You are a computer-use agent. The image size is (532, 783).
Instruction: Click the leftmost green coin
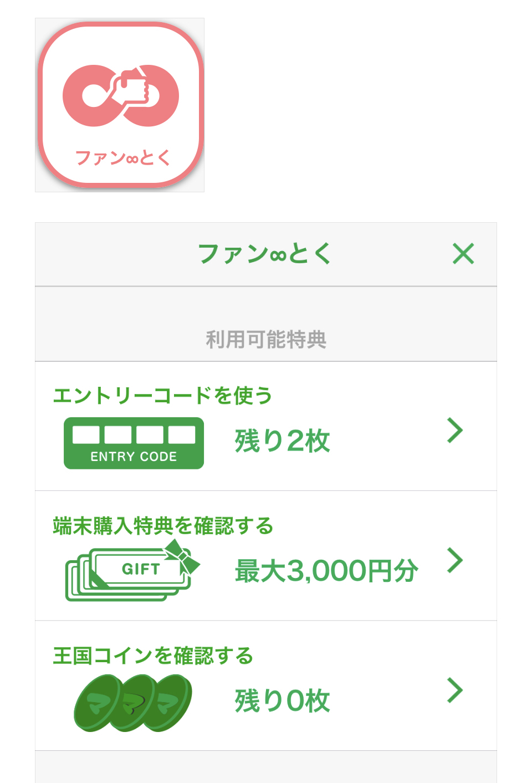coord(97,704)
